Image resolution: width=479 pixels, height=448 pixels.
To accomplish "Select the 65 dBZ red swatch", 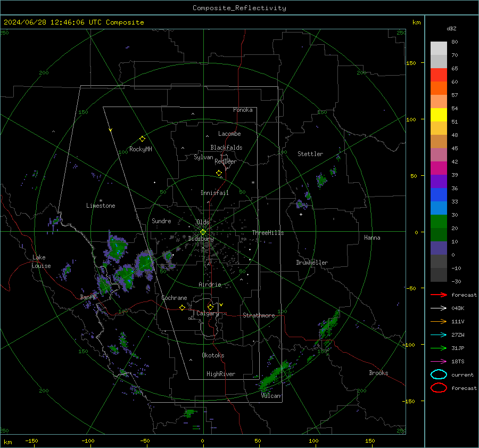I will pos(439,75).
